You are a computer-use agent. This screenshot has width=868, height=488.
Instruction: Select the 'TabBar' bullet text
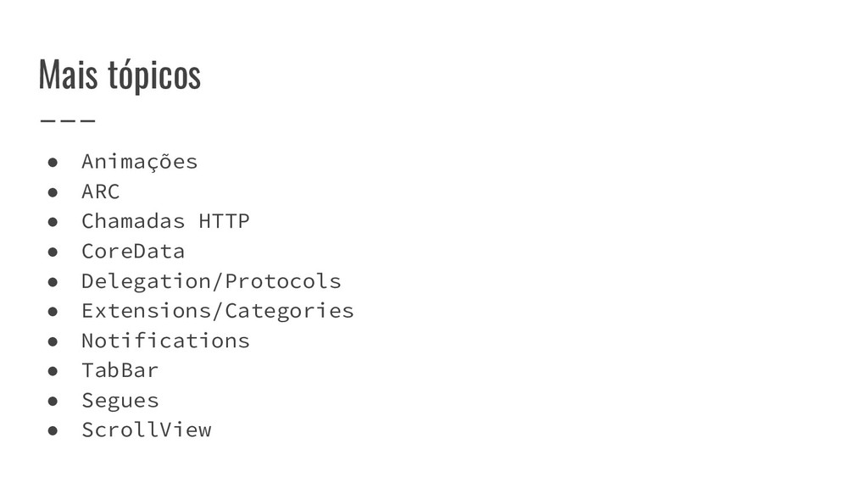[x=120, y=370]
